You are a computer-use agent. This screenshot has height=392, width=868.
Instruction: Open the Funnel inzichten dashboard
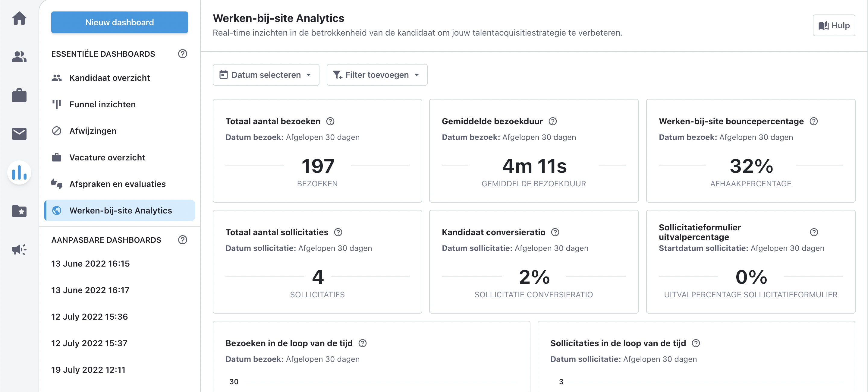(102, 104)
